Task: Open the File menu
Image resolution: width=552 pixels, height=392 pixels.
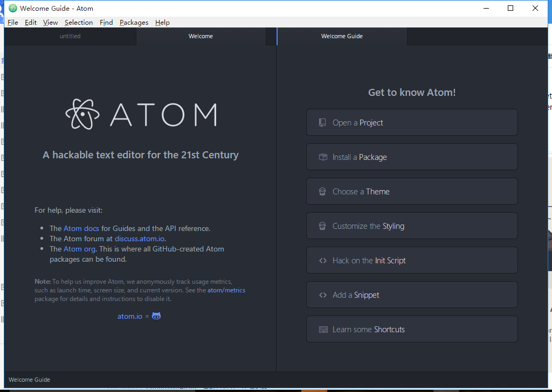Action: click(13, 23)
